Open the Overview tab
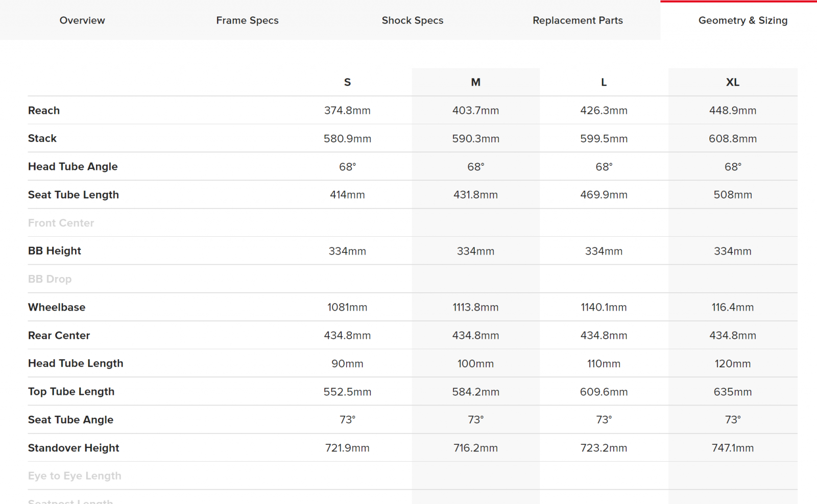This screenshot has width=817, height=504. tap(82, 20)
